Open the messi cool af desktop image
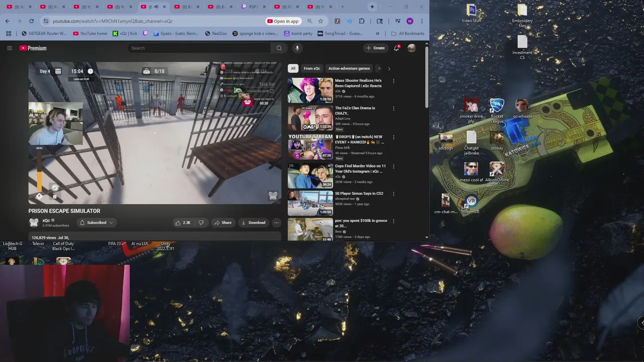 click(x=471, y=172)
